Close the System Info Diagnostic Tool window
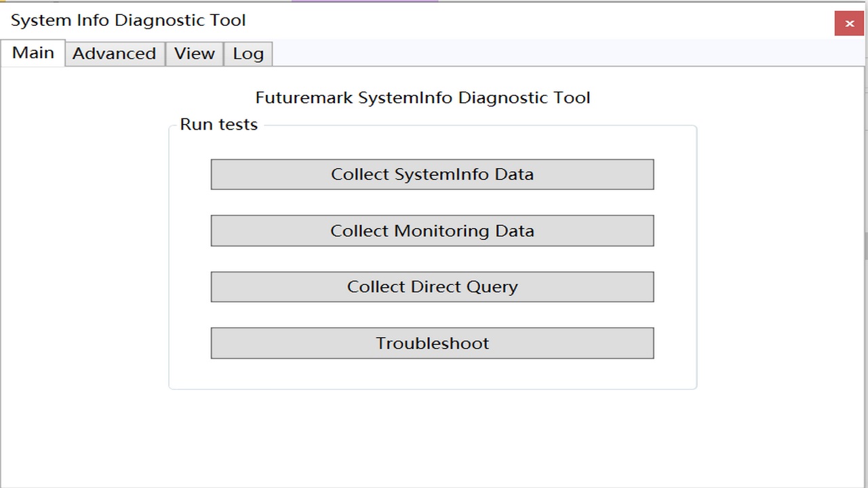This screenshot has width=868, height=488. (848, 23)
